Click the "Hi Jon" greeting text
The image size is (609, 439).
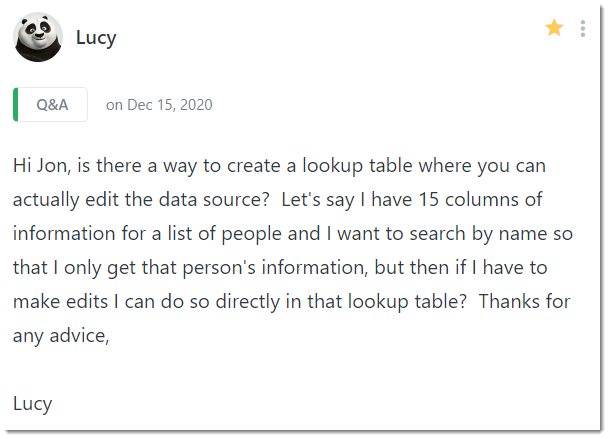coord(40,165)
